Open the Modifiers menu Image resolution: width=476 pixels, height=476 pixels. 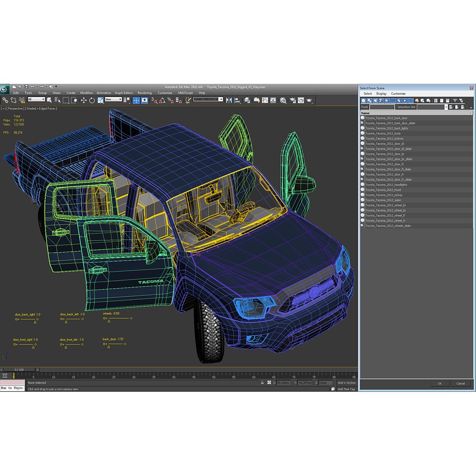coord(86,93)
